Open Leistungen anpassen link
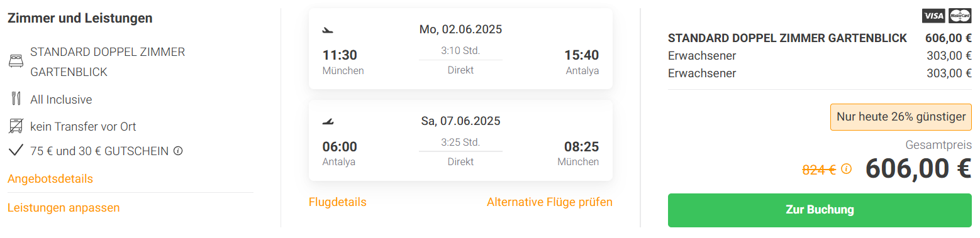This screenshot has height=238, width=980. tap(64, 207)
